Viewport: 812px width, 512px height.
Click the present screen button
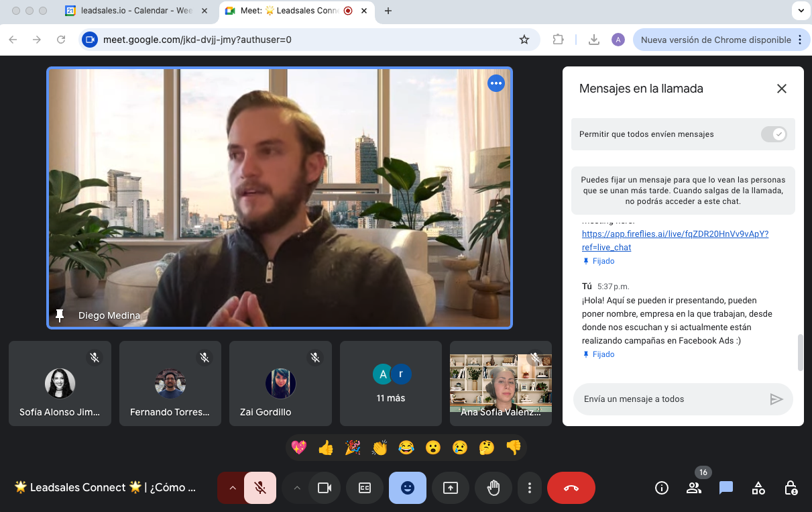[451, 488]
